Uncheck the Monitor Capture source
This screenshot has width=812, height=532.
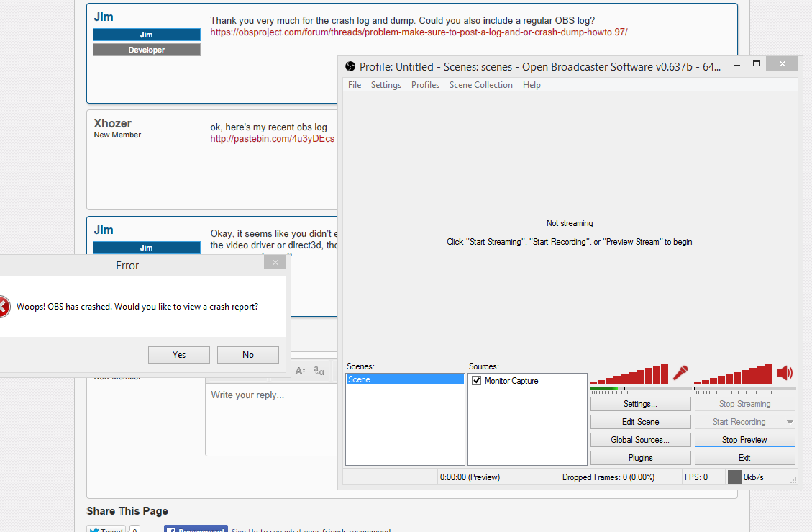pos(476,381)
